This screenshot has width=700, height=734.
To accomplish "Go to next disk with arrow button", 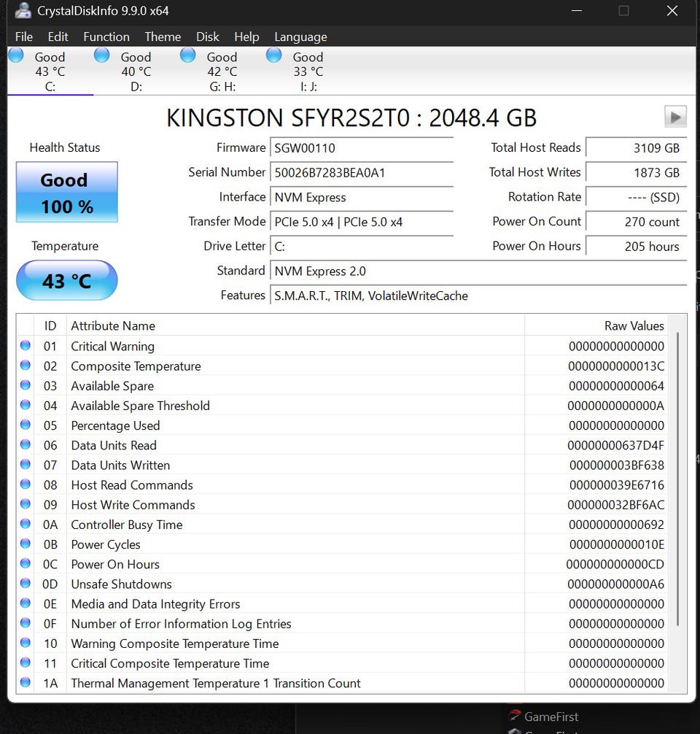I will pos(675,117).
